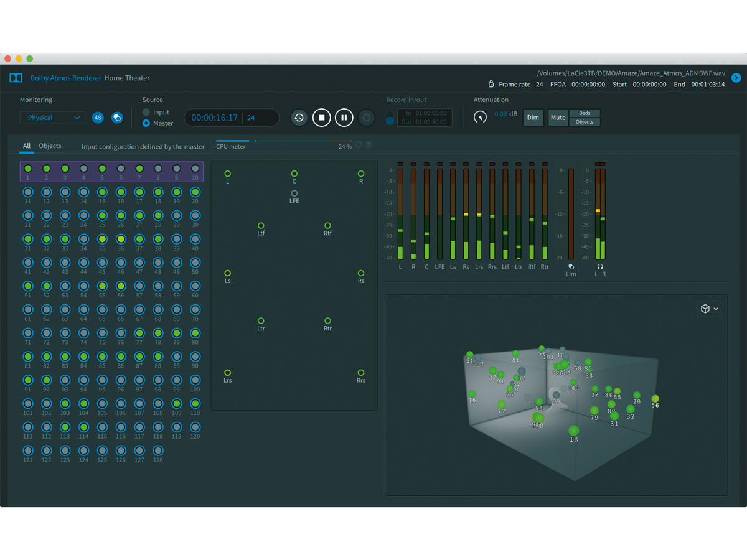Select the Input source radio button
Image resolution: width=747 pixels, height=560 pixels.
click(146, 113)
